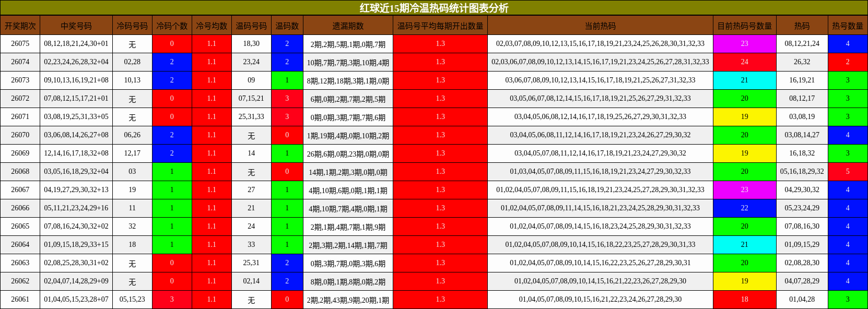This screenshot has height=309, width=868.
Task: Select period cell 26073
Action: click(20, 80)
